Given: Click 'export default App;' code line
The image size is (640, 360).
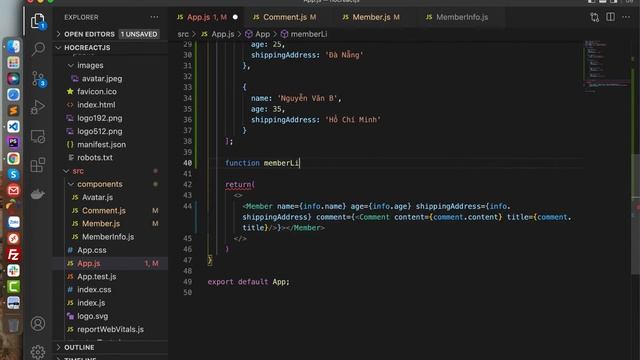Looking at the screenshot, I should point(248,282).
